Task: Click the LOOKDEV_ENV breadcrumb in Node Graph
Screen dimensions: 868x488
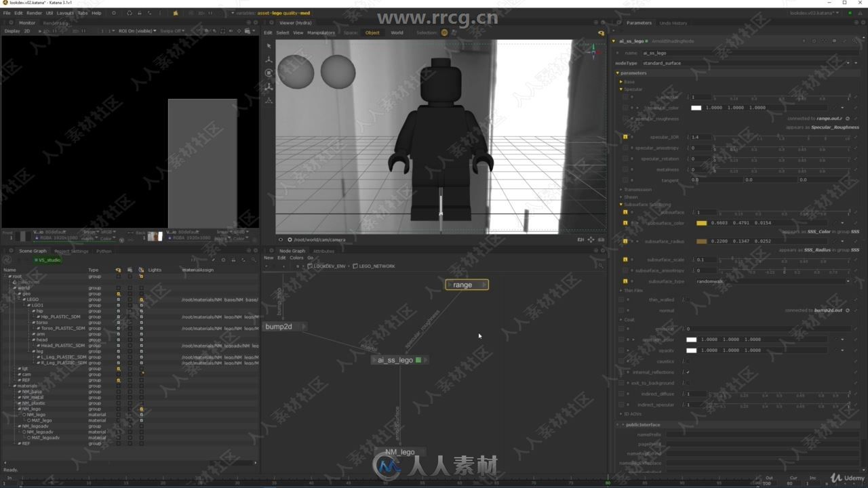Action: click(x=329, y=266)
